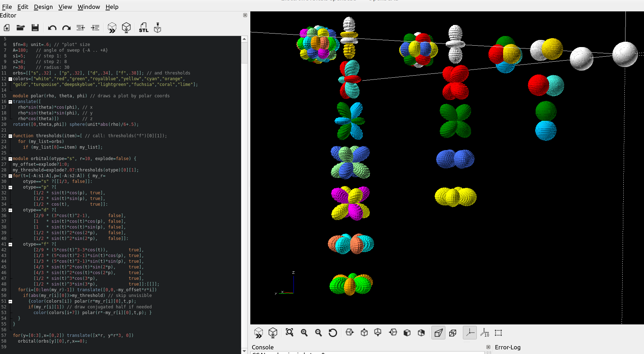Undo the last edit

[x=52, y=28]
